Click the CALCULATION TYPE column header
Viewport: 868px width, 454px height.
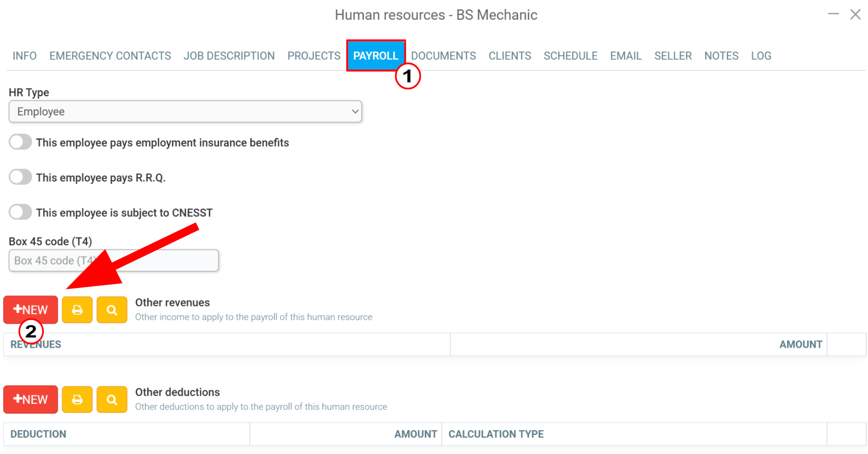pos(496,434)
